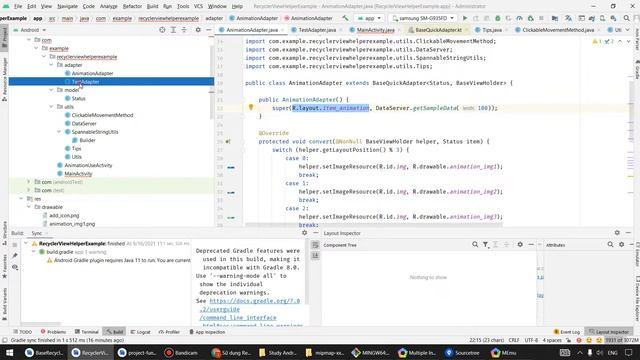Viewport: 640px width, 360px height.
Task: Open the Terminal tool window
Action: [87, 332]
